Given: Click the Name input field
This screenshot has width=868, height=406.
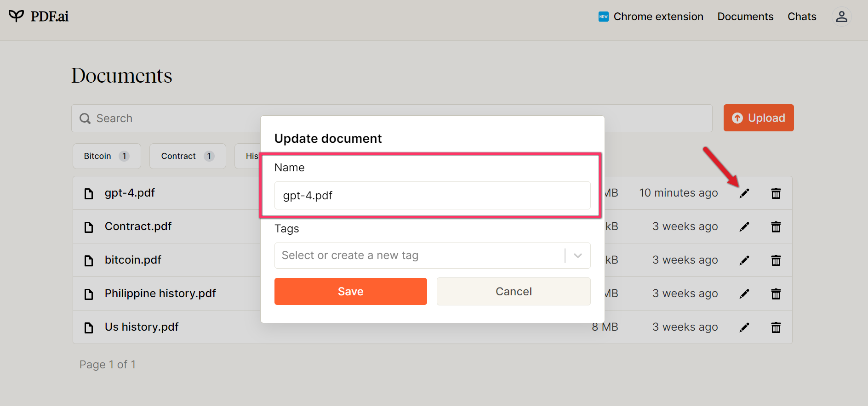Looking at the screenshot, I should [x=432, y=196].
